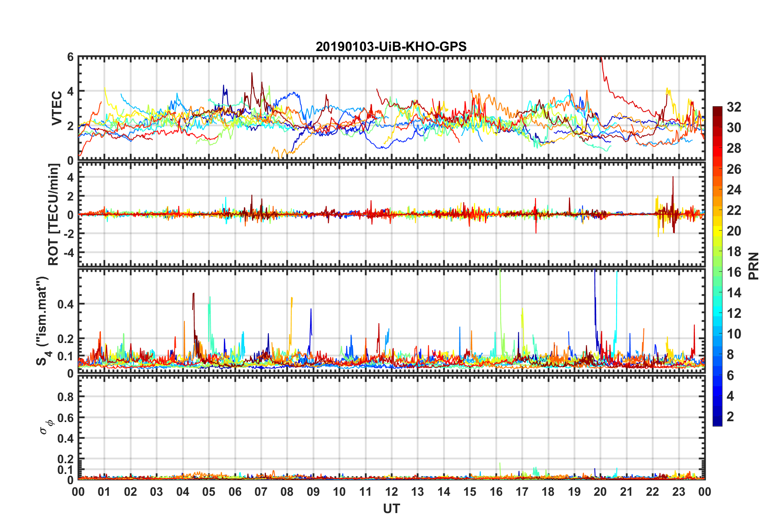Viewport: 783px width, 532px height.
Task: Click the colorbar tick label 12
Action: pyautogui.click(x=734, y=313)
